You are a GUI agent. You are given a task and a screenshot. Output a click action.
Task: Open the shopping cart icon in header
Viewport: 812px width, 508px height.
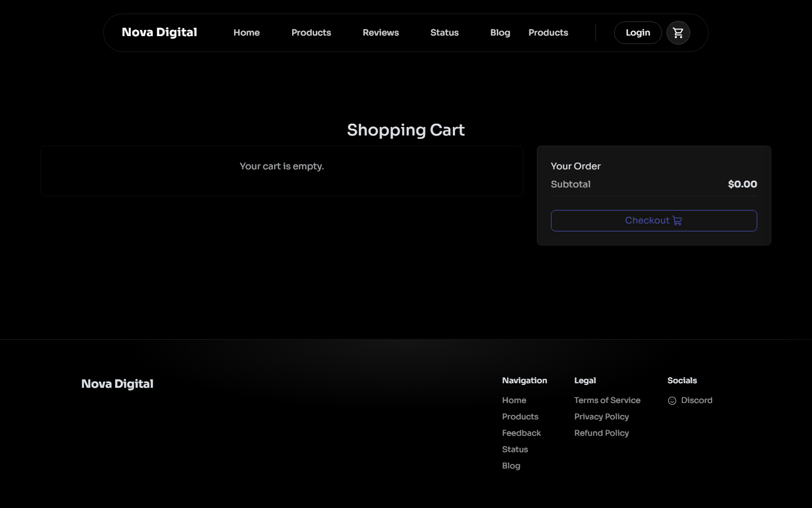pos(678,33)
